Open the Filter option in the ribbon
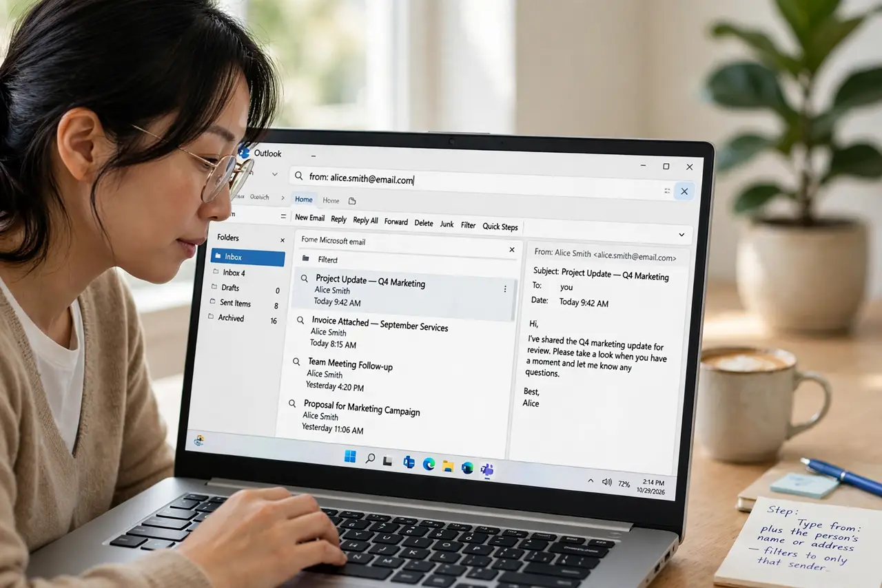 [468, 225]
